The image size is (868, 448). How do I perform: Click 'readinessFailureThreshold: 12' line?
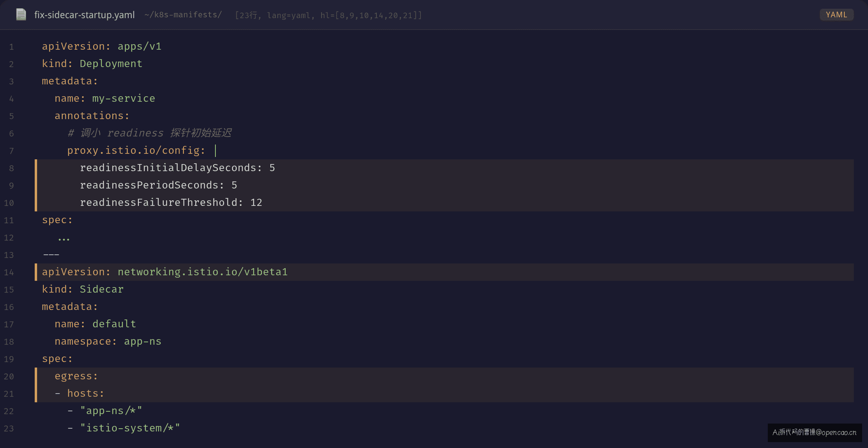click(x=171, y=203)
